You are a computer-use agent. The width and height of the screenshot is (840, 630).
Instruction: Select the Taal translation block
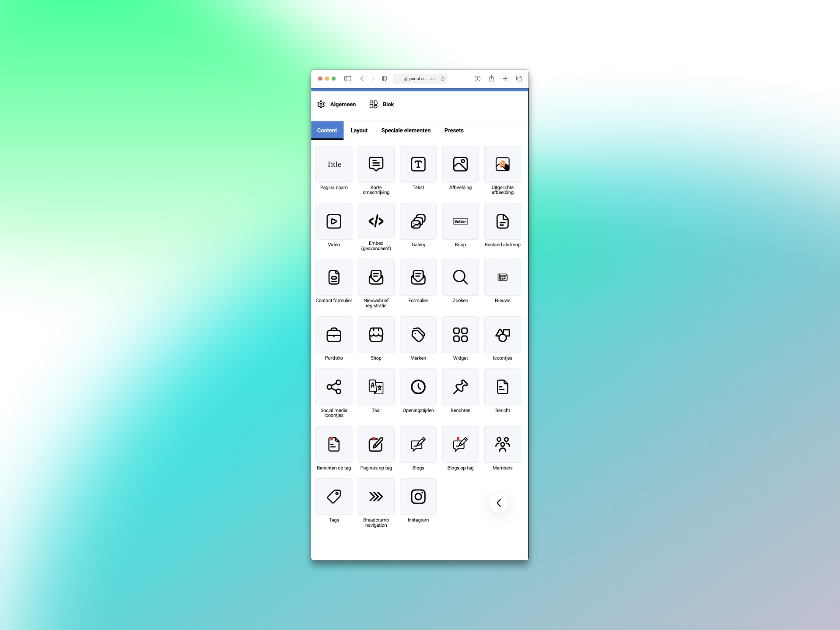click(x=376, y=387)
